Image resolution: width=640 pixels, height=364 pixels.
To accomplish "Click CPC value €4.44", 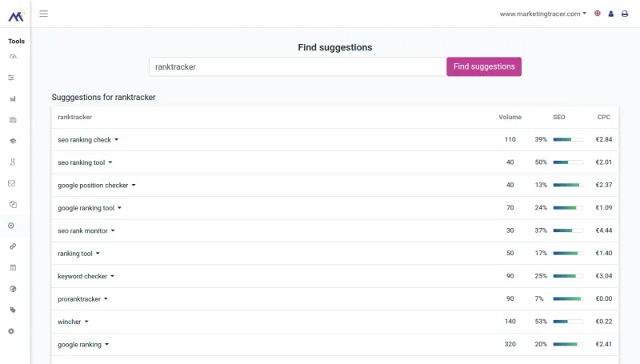I will click(604, 230).
